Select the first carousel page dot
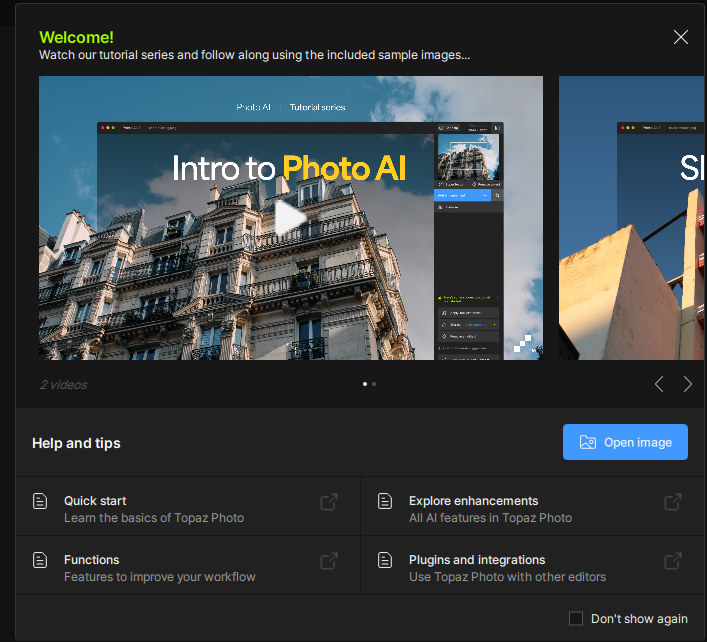The height and width of the screenshot is (642, 707). tap(364, 384)
